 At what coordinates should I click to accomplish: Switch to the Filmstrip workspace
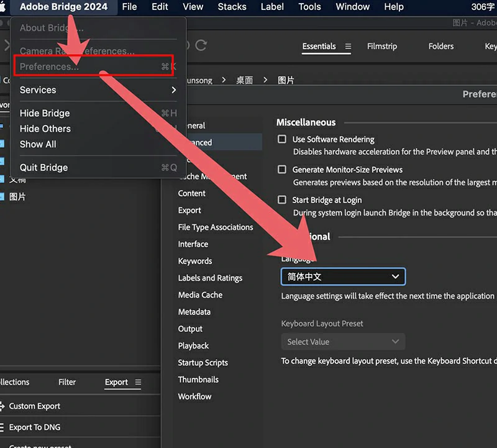pos(382,46)
